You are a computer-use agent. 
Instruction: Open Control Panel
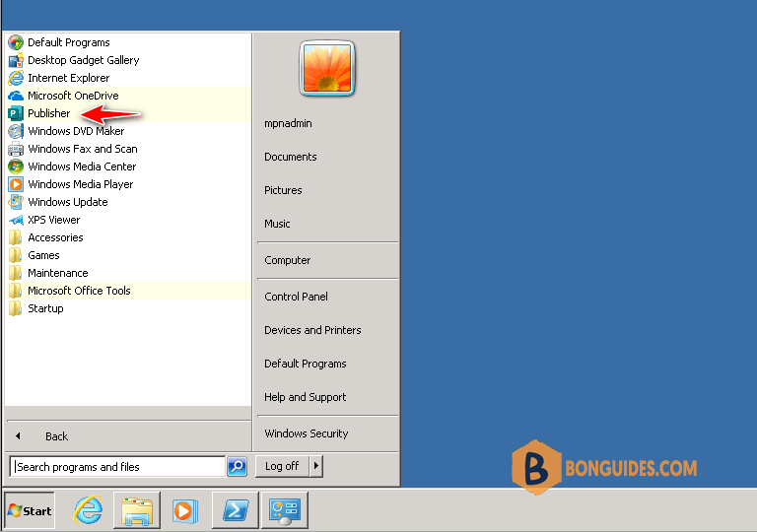click(x=327, y=297)
